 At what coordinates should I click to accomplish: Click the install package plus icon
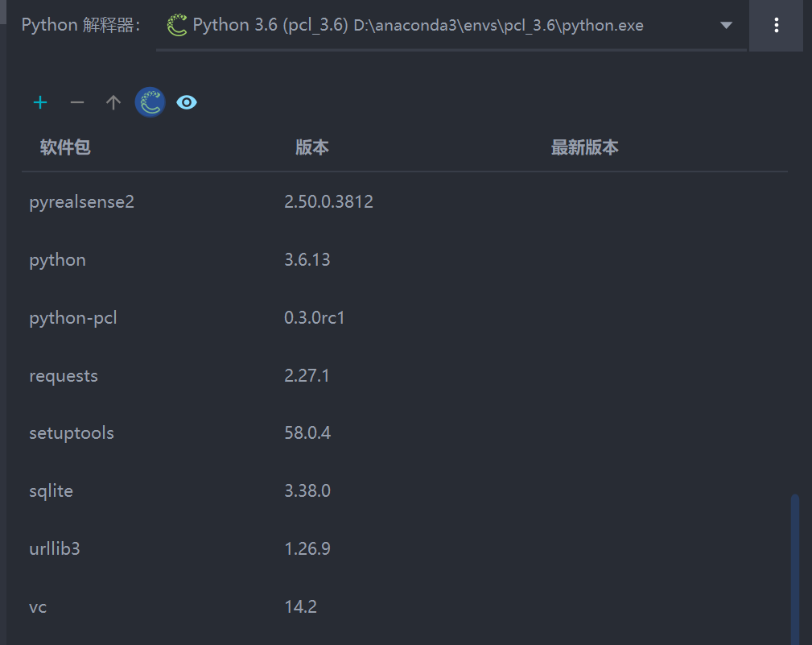pos(40,102)
